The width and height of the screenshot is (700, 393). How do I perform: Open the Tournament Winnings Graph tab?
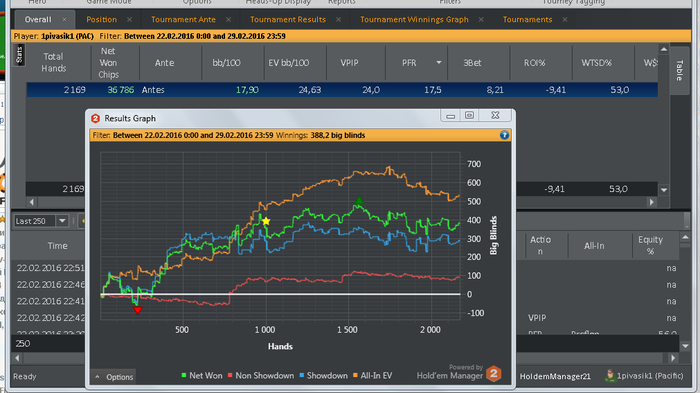(414, 20)
